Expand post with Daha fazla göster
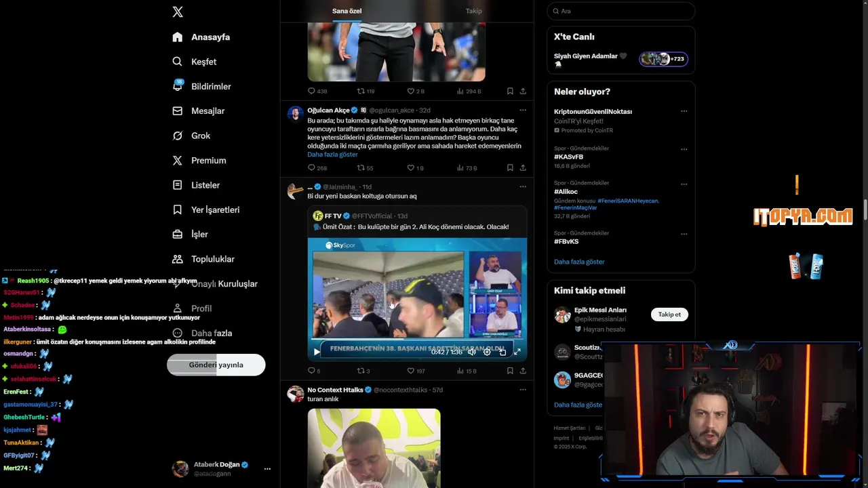Image resolution: width=868 pixels, height=488 pixels. [332, 155]
